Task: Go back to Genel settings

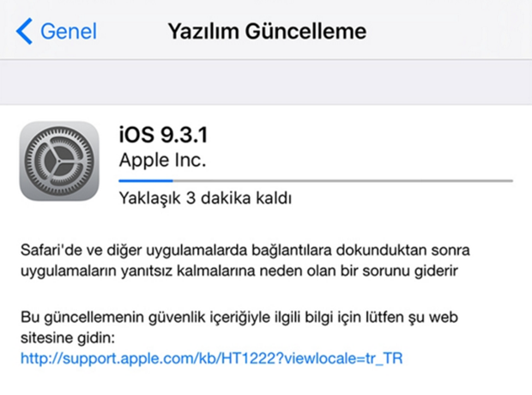Action: coord(57,31)
